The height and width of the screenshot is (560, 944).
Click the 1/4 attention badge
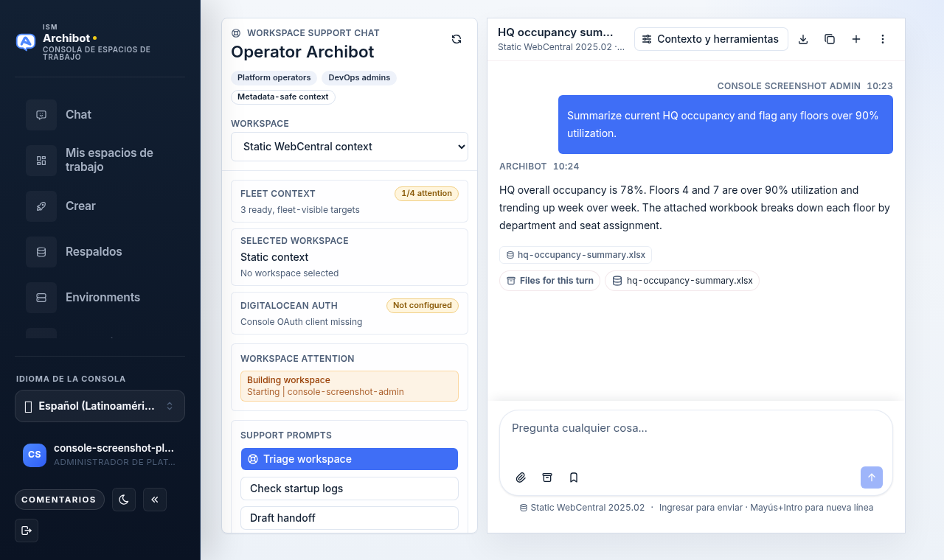(x=426, y=194)
